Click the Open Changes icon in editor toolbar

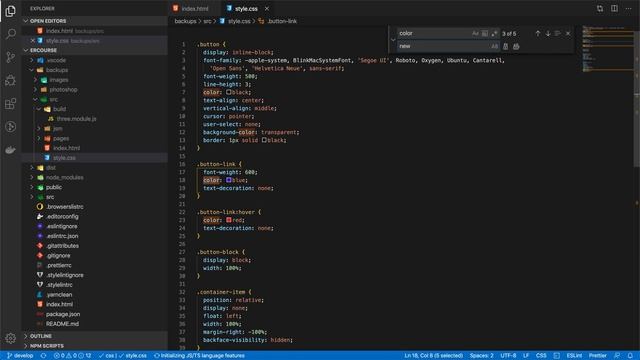tap(600, 9)
